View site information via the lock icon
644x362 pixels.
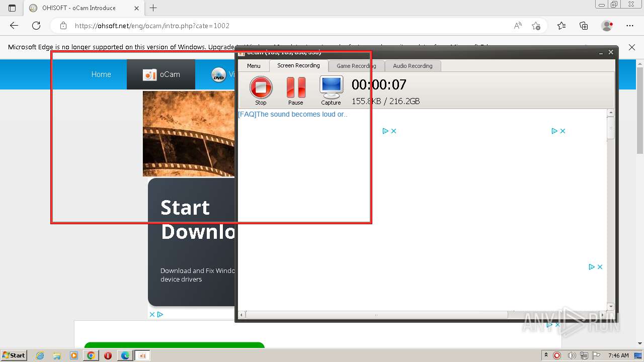click(63, 26)
